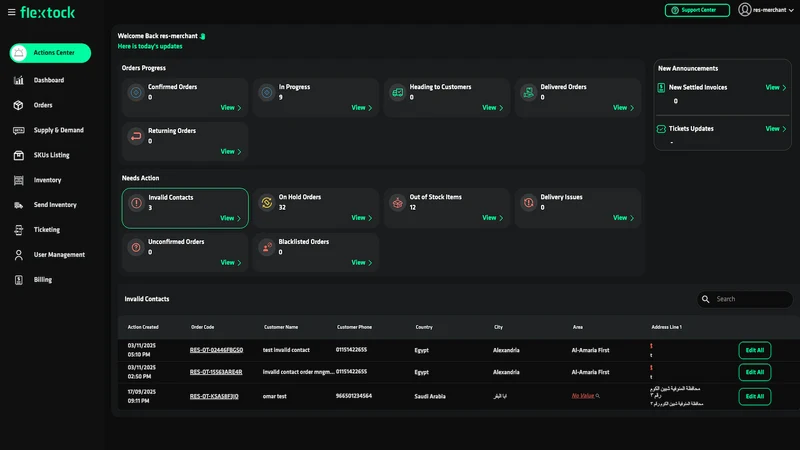Edit All for invalid contact order mngm

[x=755, y=372]
